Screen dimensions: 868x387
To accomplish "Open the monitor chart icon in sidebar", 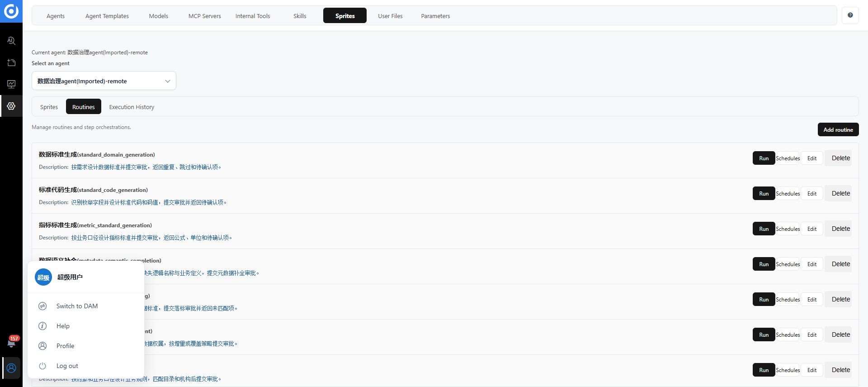I will (x=11, y=84).
